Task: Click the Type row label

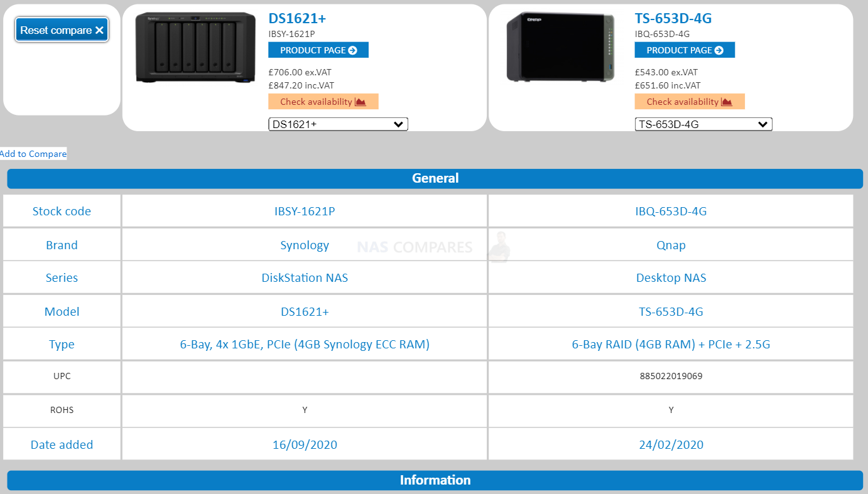Action: [62, 344]
